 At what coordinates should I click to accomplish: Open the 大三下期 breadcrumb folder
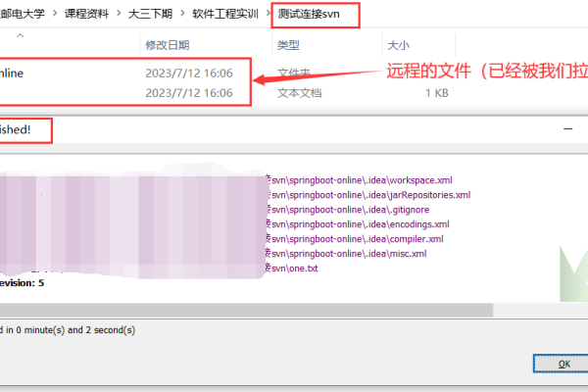150,14
